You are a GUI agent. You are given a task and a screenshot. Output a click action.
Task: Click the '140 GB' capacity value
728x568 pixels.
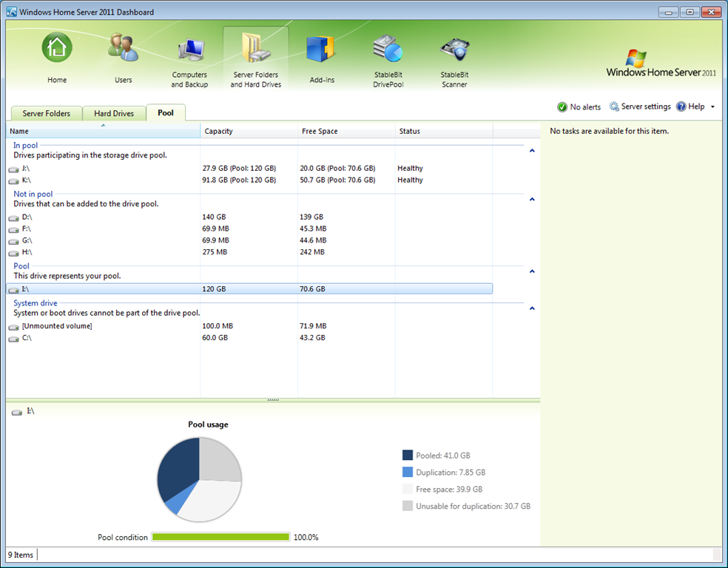(x=214, y=217)
